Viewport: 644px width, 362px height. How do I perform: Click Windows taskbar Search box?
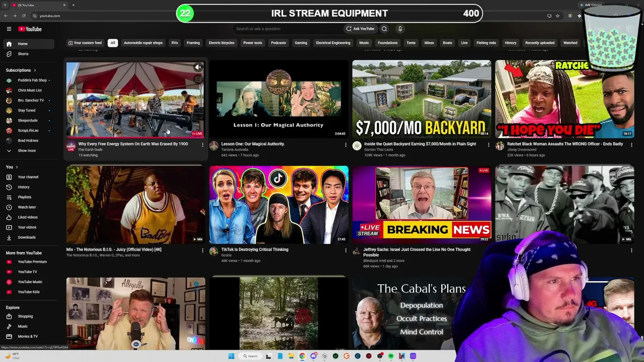[x=250, y=356]
